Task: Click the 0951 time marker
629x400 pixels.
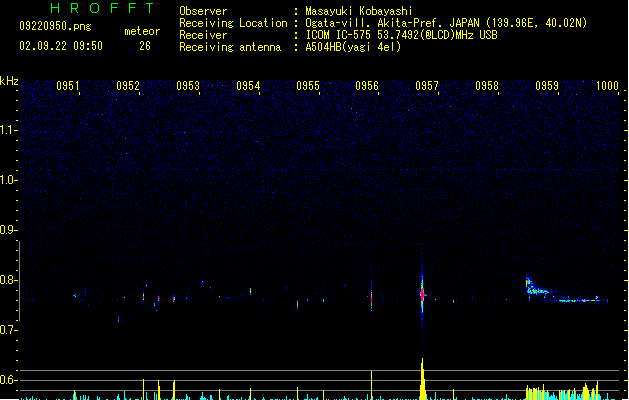Action: (67, 86)
